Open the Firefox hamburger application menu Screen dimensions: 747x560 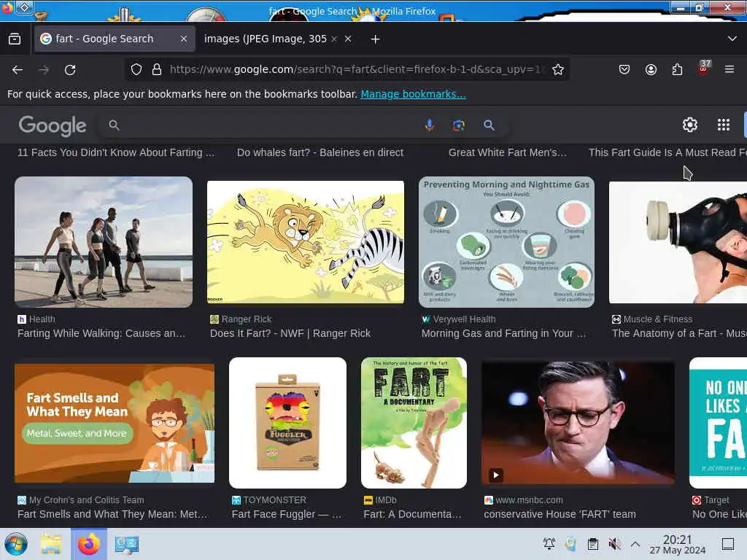click(729, 69)
